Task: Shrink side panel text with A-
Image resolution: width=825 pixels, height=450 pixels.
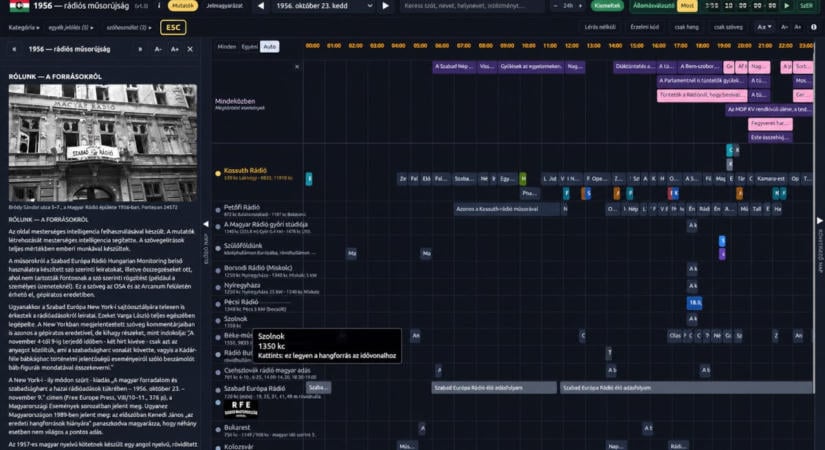Action: [158, 49]
